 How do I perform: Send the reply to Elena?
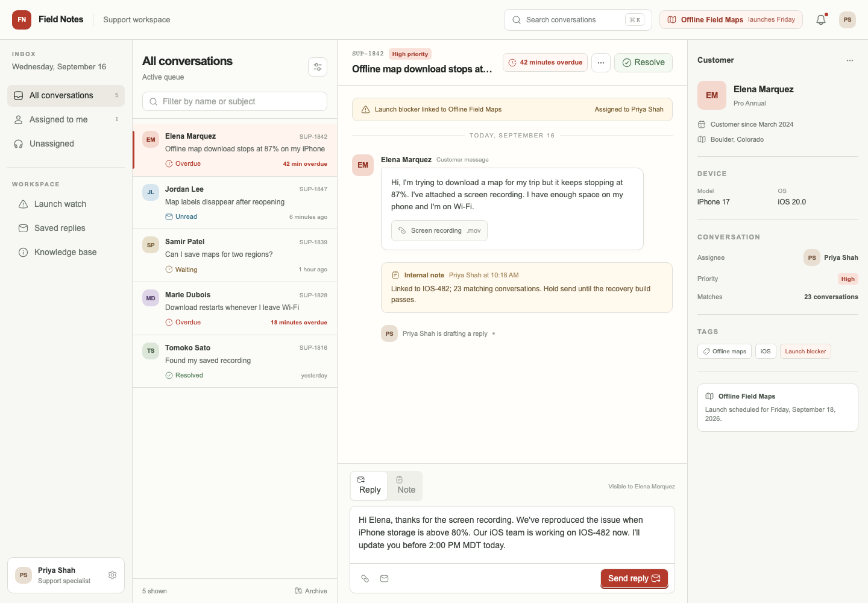coord(634,578)
